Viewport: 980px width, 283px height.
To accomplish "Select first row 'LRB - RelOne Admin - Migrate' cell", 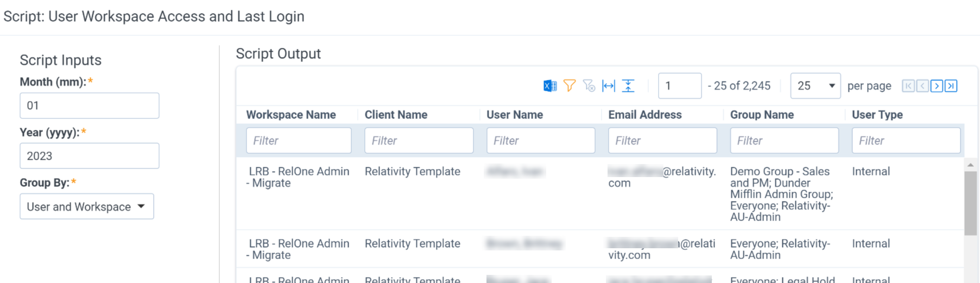I will 298,177.
